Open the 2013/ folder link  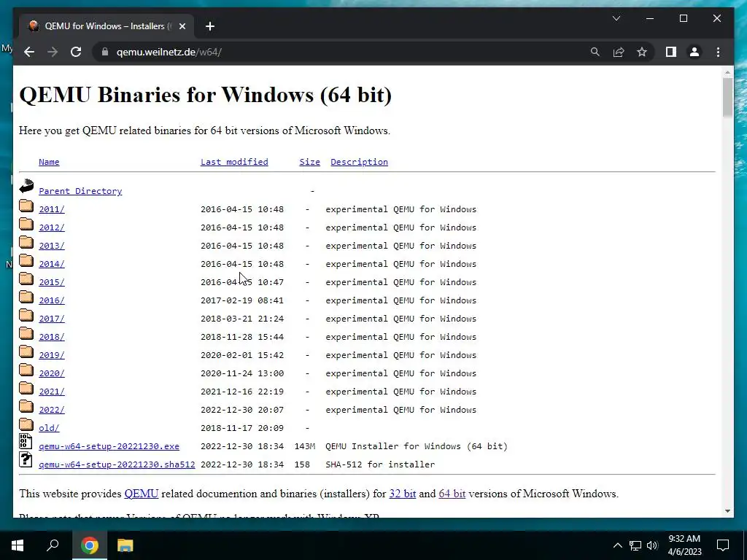click(52, 246)
